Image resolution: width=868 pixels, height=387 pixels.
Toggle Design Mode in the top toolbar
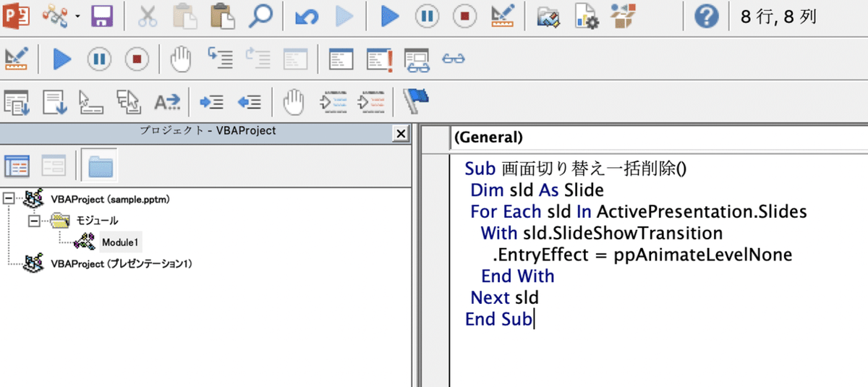pyautogui.click(x=501, y=16)
